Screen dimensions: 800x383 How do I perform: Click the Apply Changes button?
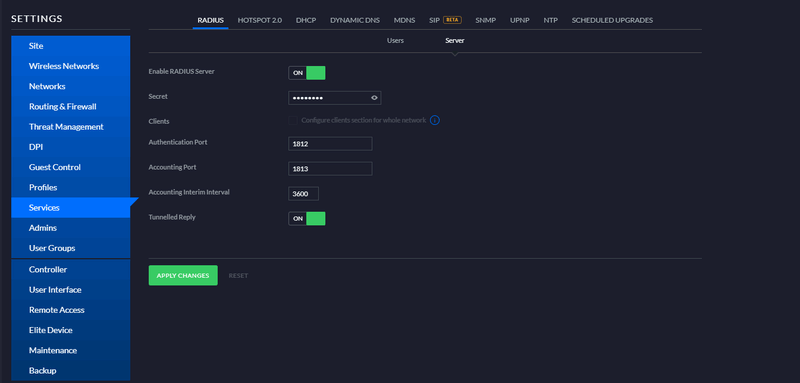click(183, 275)
